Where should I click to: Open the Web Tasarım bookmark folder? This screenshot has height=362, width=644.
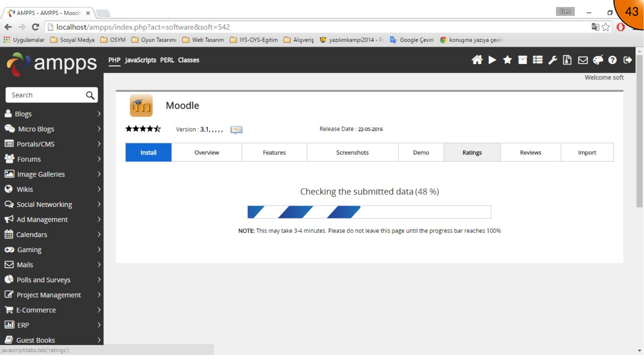[x=203, y=40]
